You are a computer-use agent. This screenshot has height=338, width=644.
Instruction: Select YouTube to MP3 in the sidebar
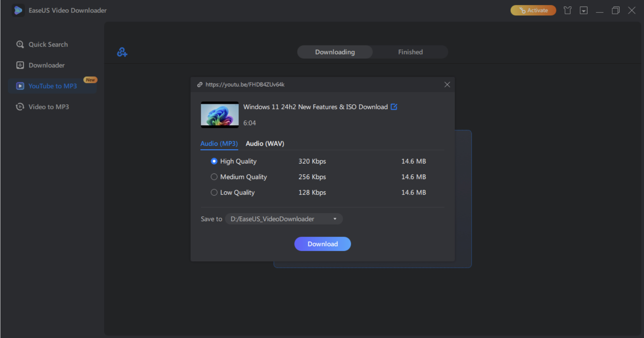point(53,86)
